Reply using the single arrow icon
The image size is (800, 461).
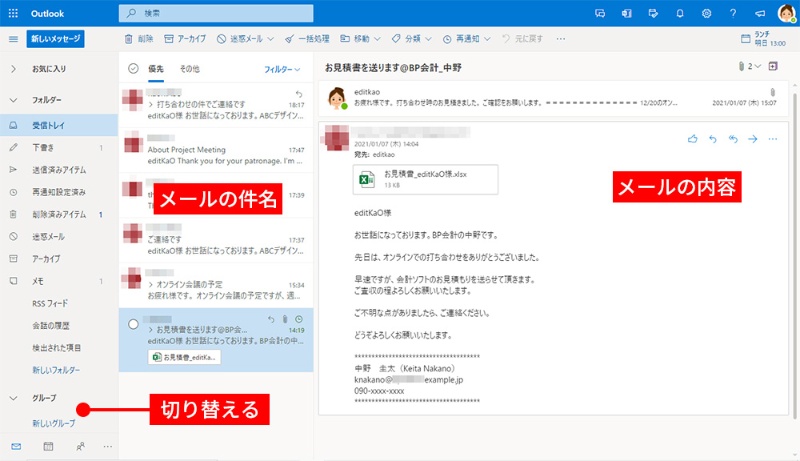pyautogui.click(x=713, y=139)
